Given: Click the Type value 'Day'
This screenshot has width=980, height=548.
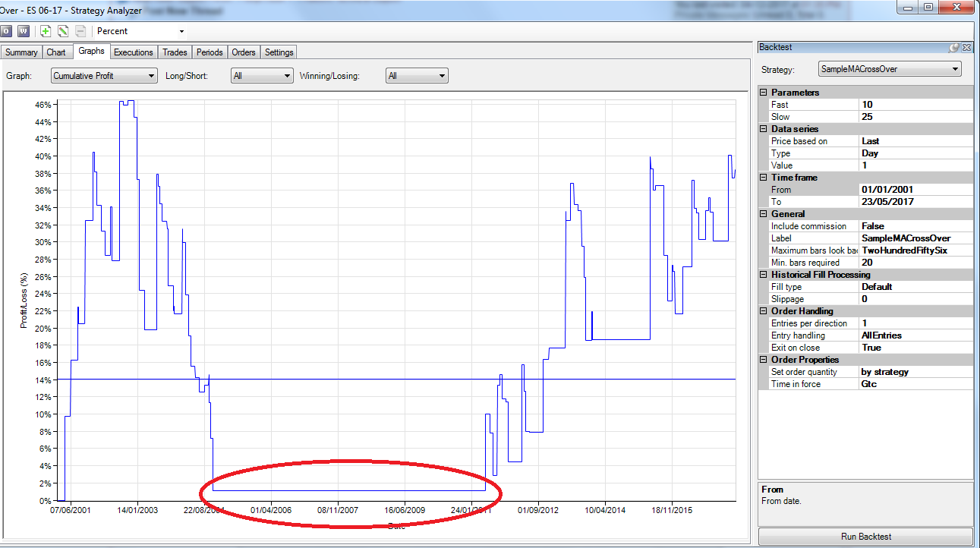Looking at the screenshot, I should pos(915,153).
